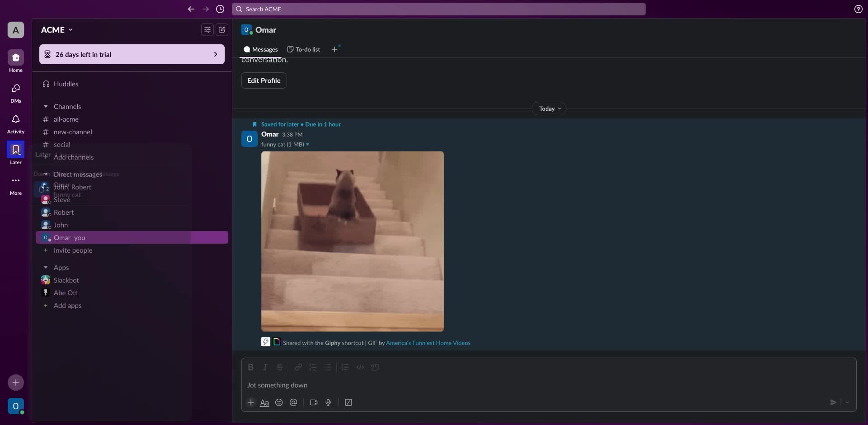Record an audio clip
The height and width of the screenshot is (425, 868).
(x=329, y=402)
